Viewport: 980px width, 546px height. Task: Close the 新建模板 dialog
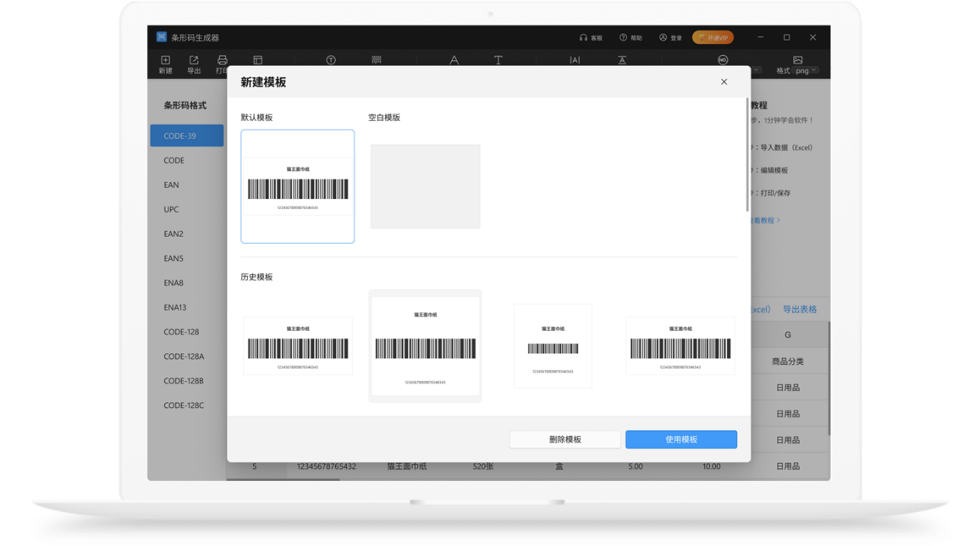tap(724, 81)
